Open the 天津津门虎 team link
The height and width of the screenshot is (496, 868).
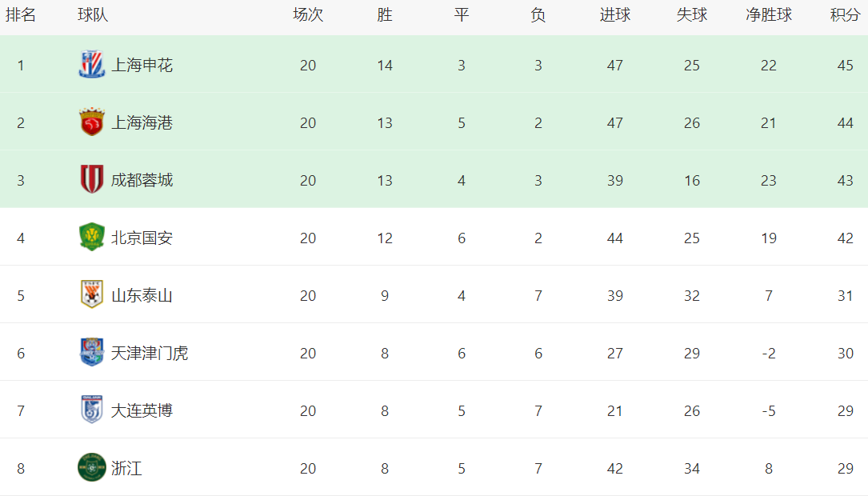150,354
